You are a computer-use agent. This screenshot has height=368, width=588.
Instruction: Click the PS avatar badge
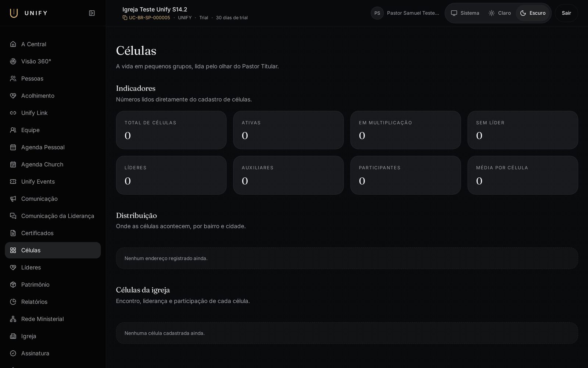pos(377,13)
